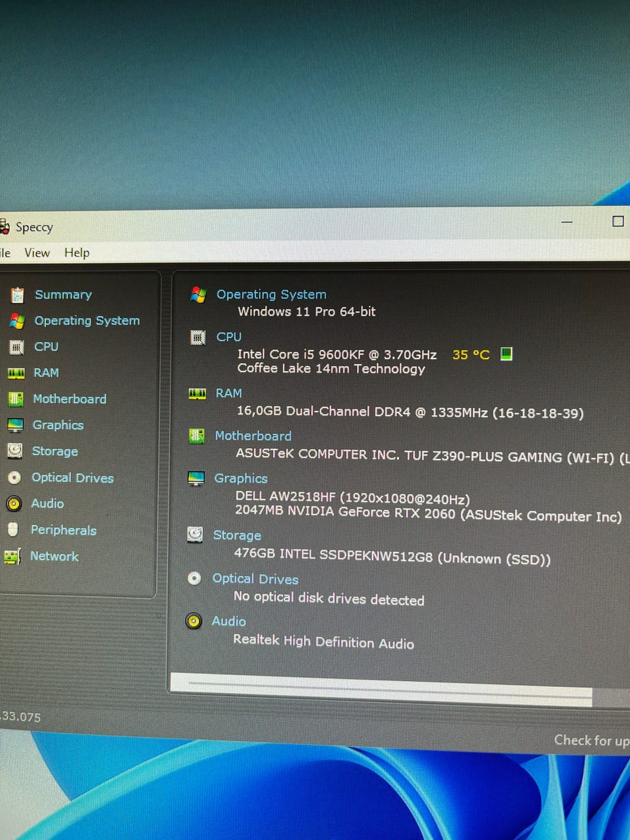Image resolution: width=630 pixels, height=840 pixels.
Task: Click the 16,0GB Dual-Channel DDR4 text
Action: tap(410, 412)
